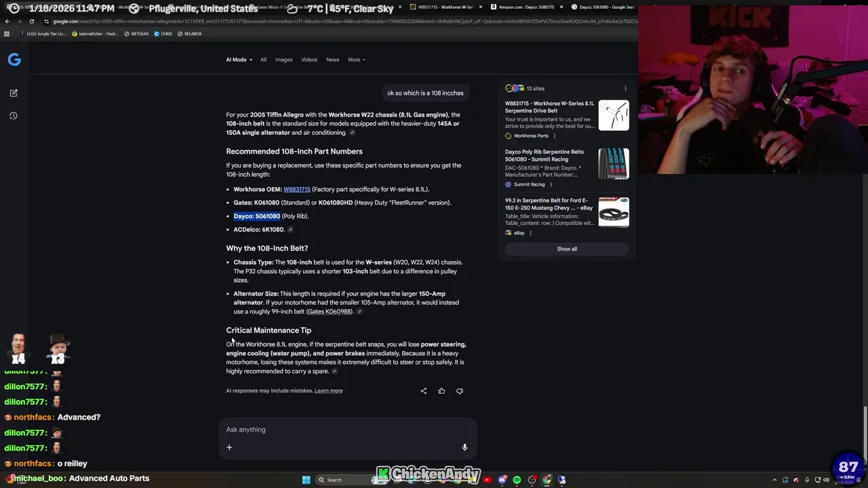Switch to the Images tab
Viewport: 868px width, 488px height.
point(283,60)
